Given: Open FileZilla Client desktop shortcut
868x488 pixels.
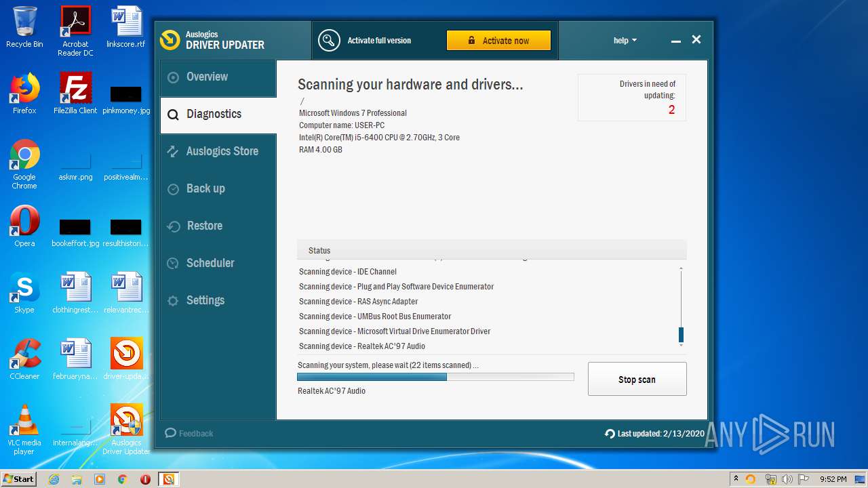Looking at the screenshot, I should [75, 93].
